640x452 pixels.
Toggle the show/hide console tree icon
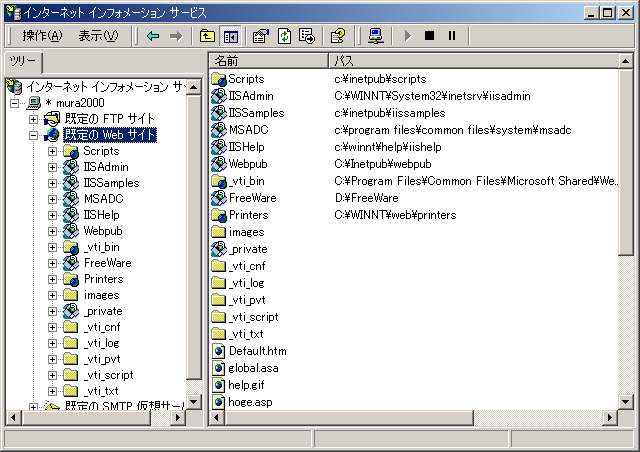[x=231, y=36]
